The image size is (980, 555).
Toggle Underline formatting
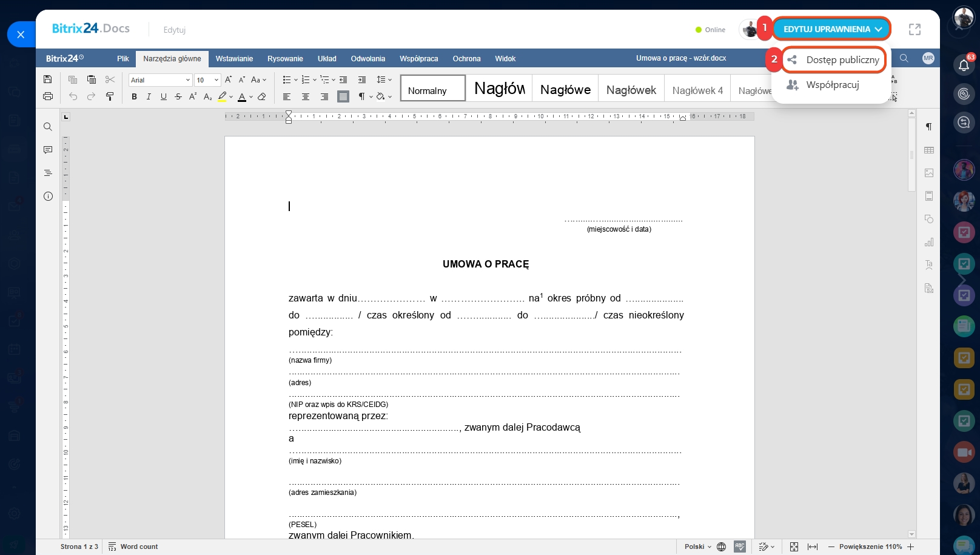point(163,96)
